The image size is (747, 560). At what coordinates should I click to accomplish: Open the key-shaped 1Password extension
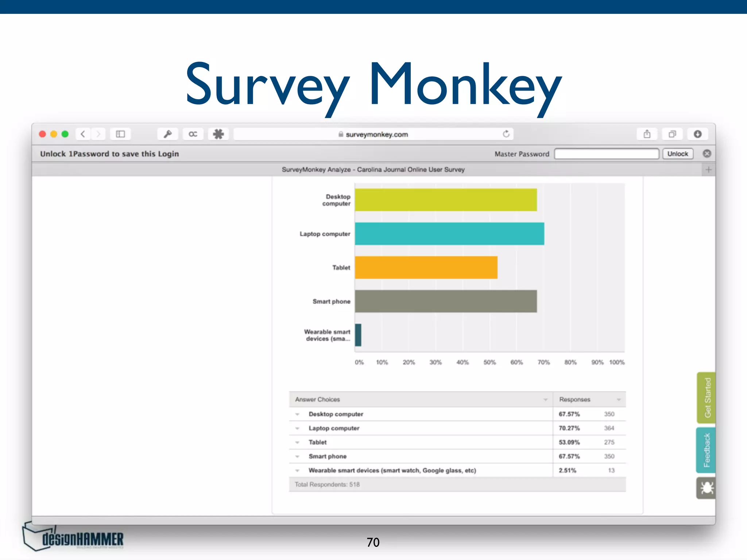168,134
